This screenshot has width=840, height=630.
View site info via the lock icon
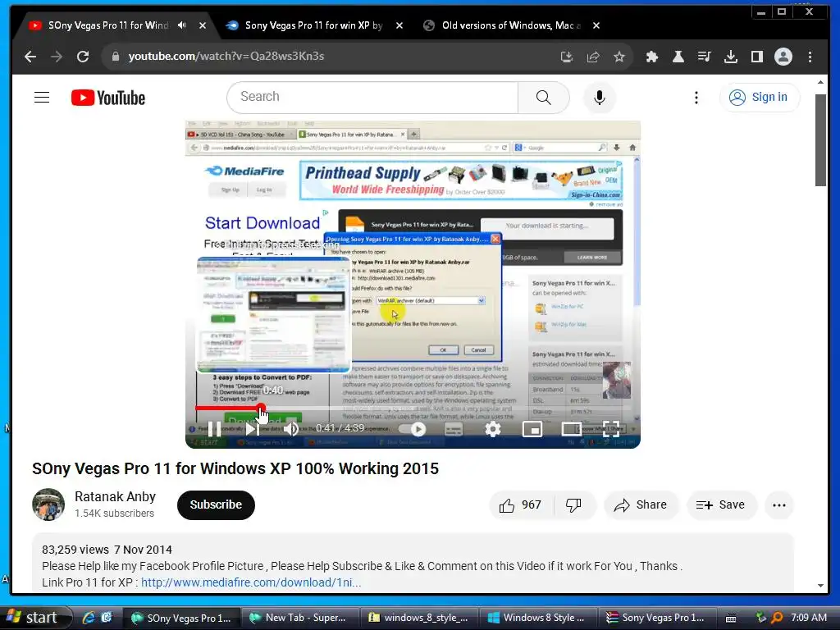point(115,57)
